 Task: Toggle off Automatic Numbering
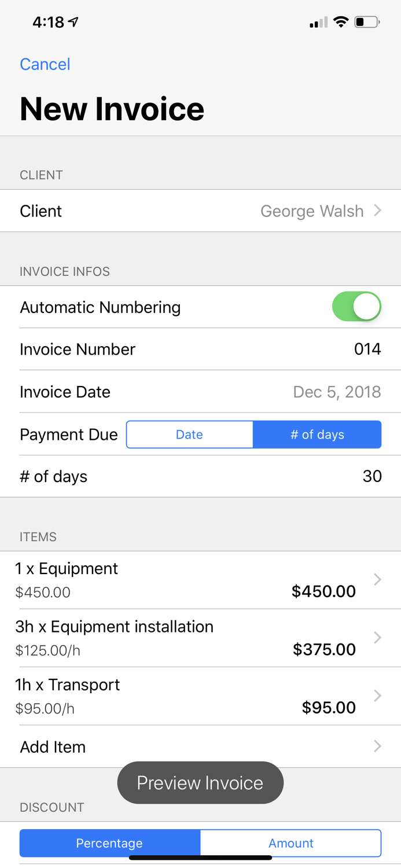click(357, 307)
